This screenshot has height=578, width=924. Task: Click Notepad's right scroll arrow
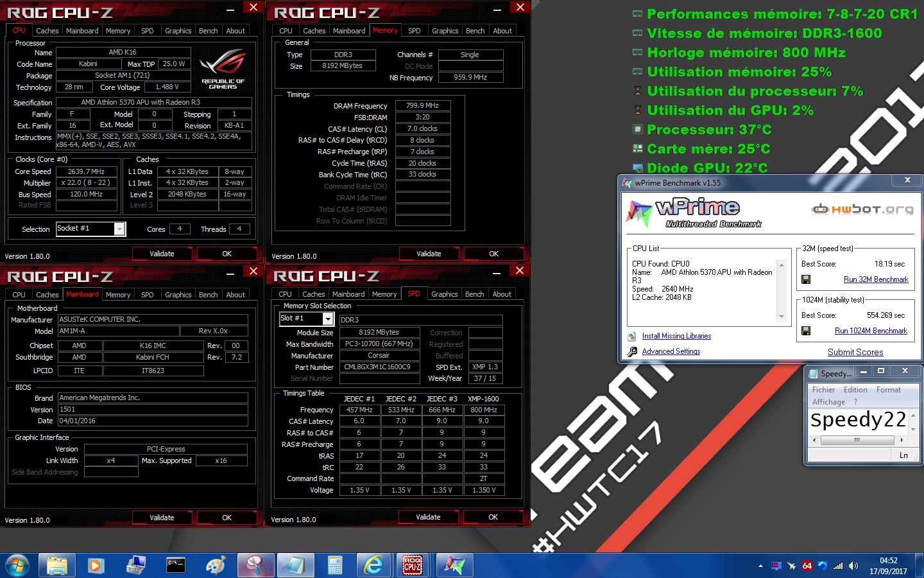tap(902, 441)
